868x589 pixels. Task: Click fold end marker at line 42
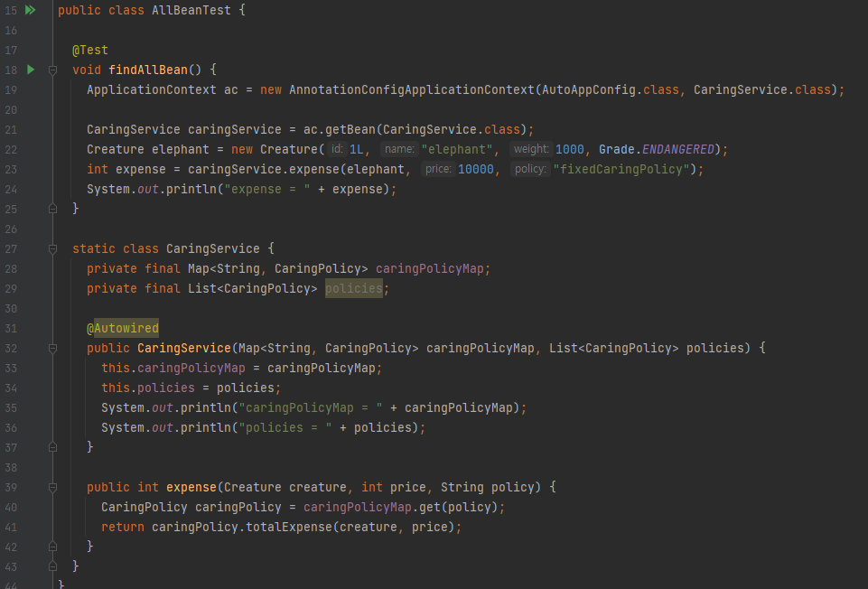[x=52, y=547]
